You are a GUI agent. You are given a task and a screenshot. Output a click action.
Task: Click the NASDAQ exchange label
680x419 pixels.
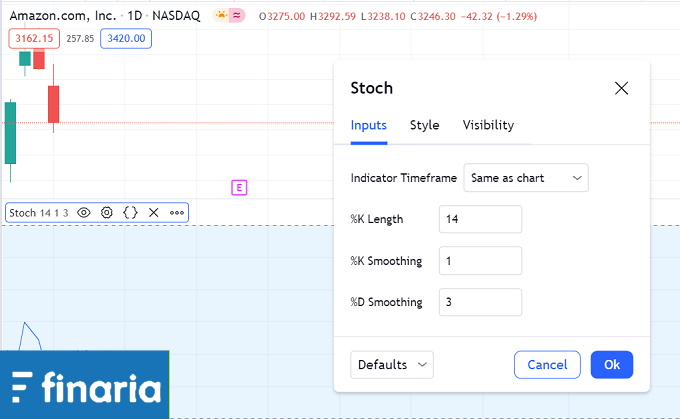[x=176, y=16]
